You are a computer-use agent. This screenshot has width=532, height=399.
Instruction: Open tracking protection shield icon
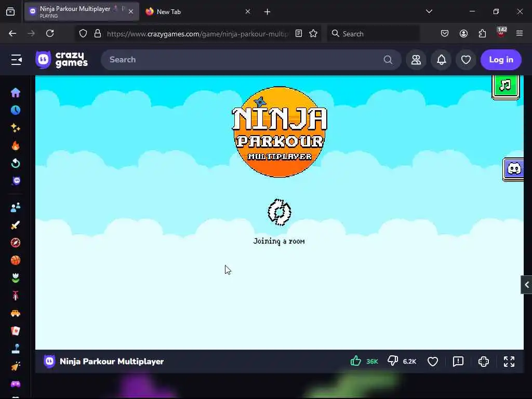pyautogui.click(x=83, y=34)
